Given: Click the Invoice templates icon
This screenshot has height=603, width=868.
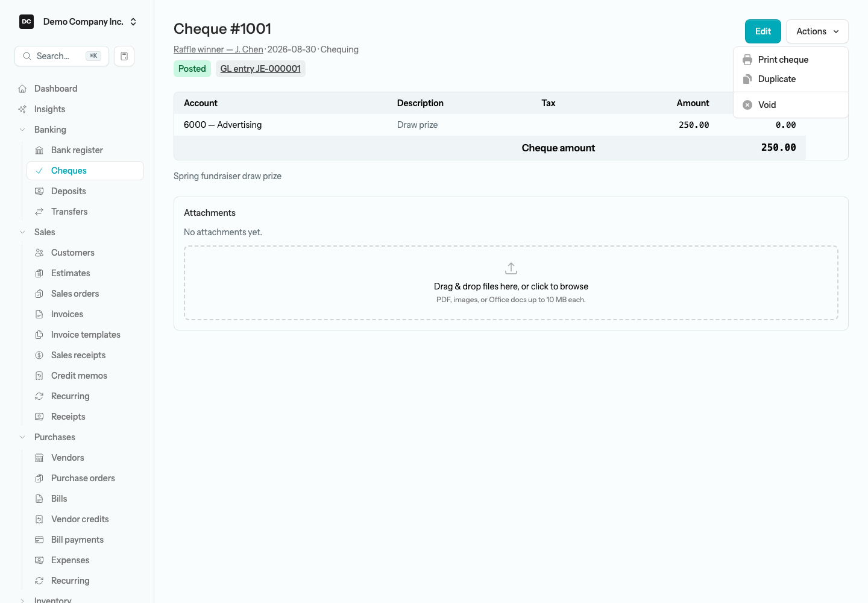Looking at the screenshot, I should pyautogui.click(x=39, y=335).
